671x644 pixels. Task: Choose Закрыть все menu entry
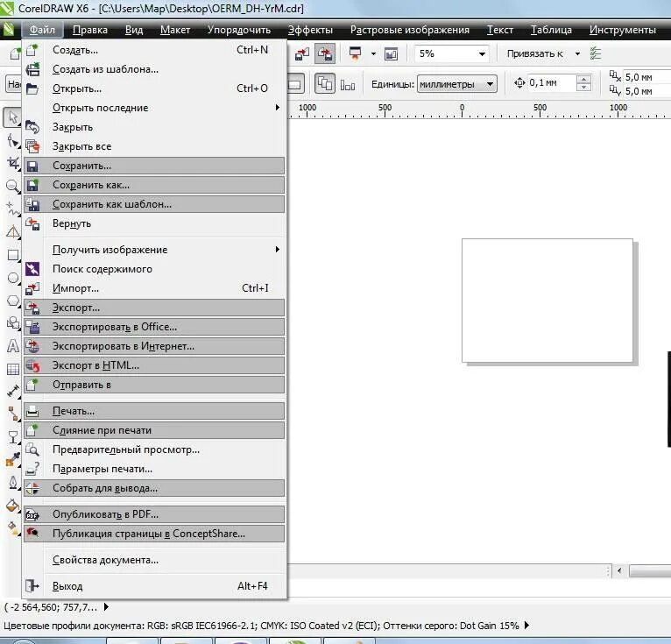(x=154, y=146)
